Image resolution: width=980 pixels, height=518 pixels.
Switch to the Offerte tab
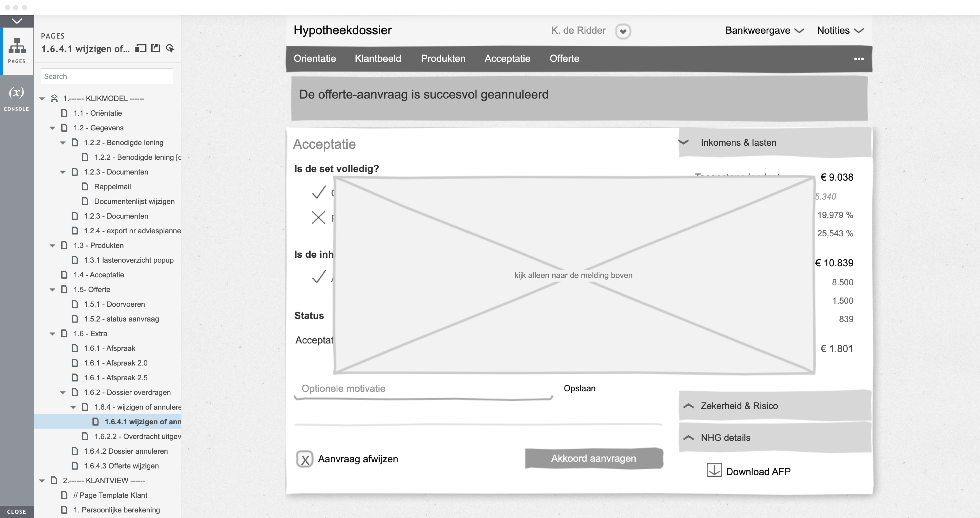point(564,59)
